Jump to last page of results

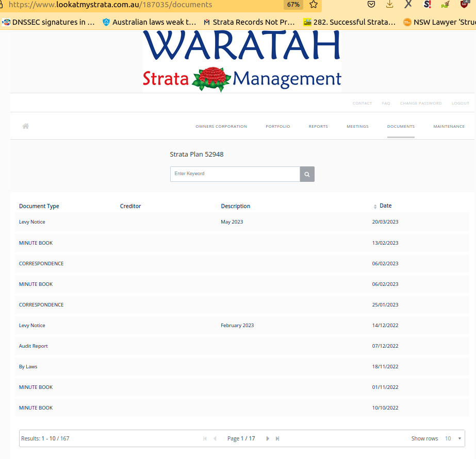point(277,438)
